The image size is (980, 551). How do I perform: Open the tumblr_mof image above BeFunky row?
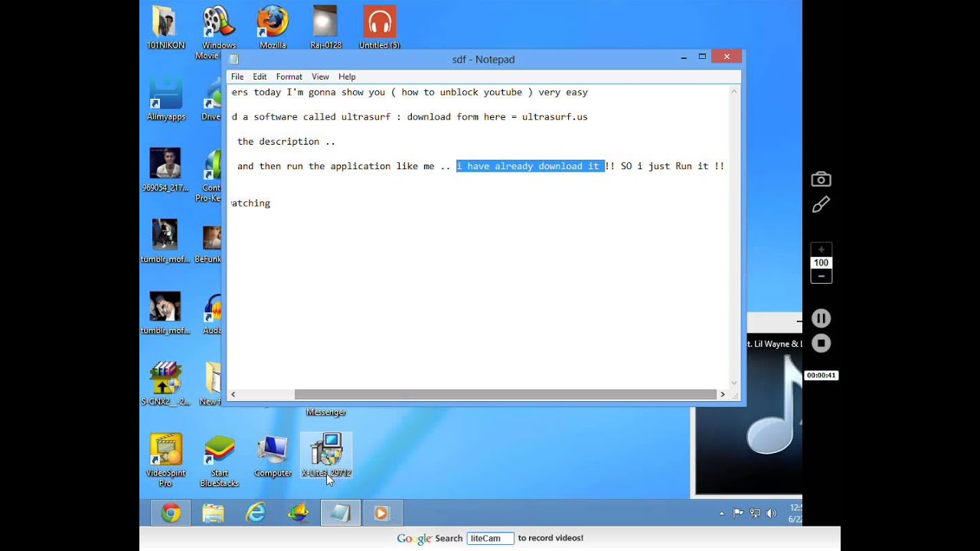[165, 241]
